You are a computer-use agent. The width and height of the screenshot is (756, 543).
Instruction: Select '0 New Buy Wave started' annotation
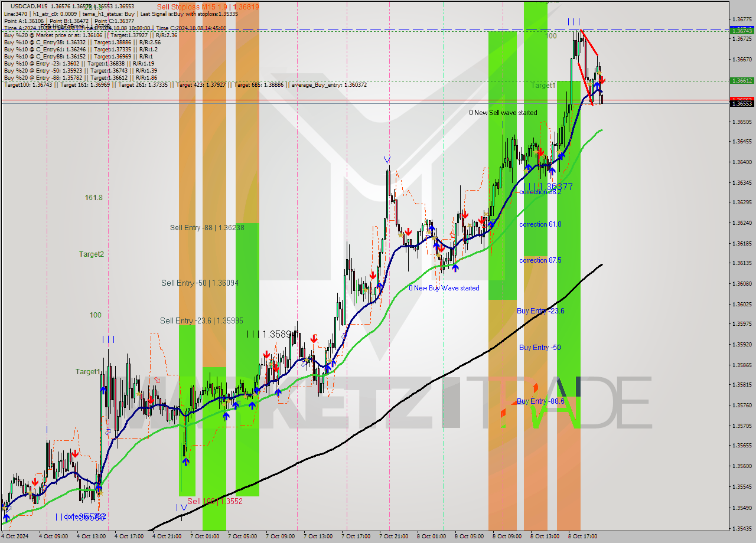point(444,288)
